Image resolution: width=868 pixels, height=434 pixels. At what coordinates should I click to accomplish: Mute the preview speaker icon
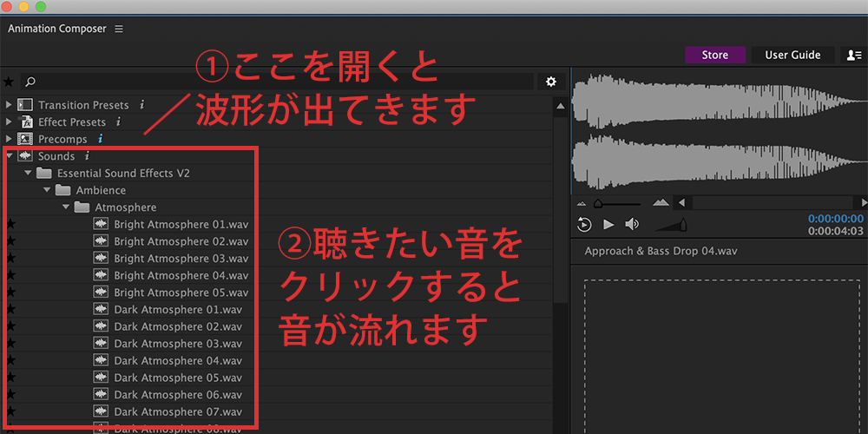(x=632, y=224)
